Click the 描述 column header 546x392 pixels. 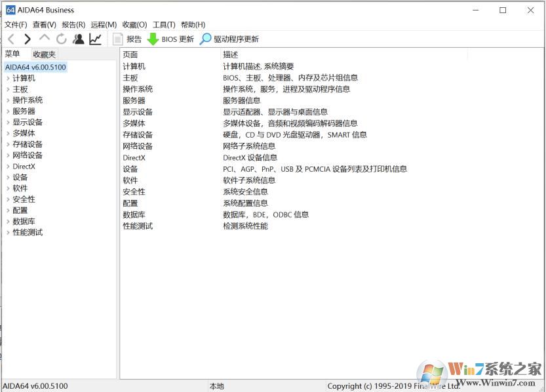click(x=231, y=54)
